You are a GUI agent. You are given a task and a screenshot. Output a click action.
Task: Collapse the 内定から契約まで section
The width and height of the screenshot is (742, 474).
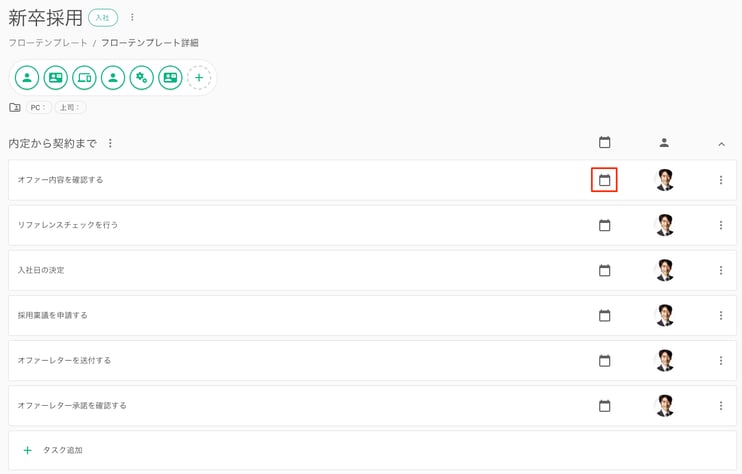pyautogui.click(x=721, y=144)
